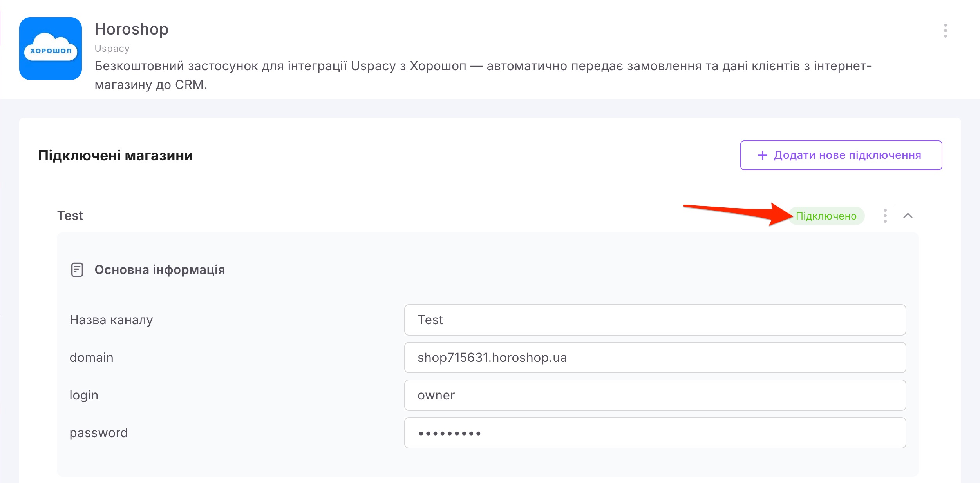Click the plus icon in add connection button
The width and height of the screenshot is (980, 483).
pyautogui.click(x=762, y=155)
